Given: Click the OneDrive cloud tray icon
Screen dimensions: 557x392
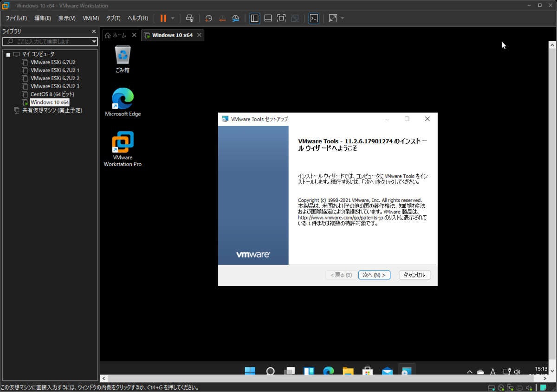Looking at the screenshot, I should (x=480, y=372).
